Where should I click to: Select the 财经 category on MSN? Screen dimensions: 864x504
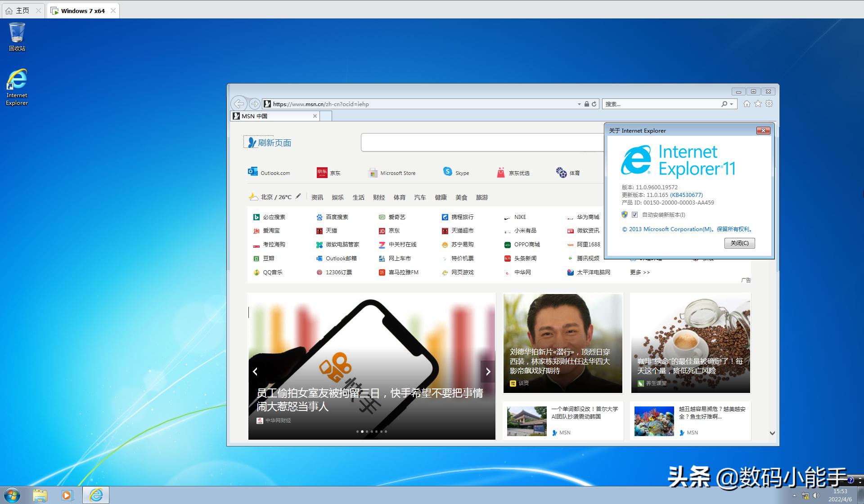pyautogui.click(x=379, y=197)
